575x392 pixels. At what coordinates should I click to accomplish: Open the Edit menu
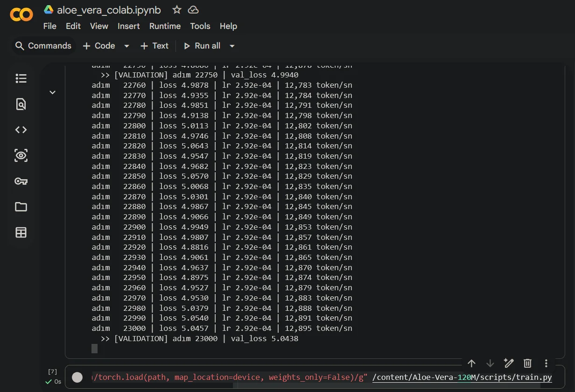73,26
